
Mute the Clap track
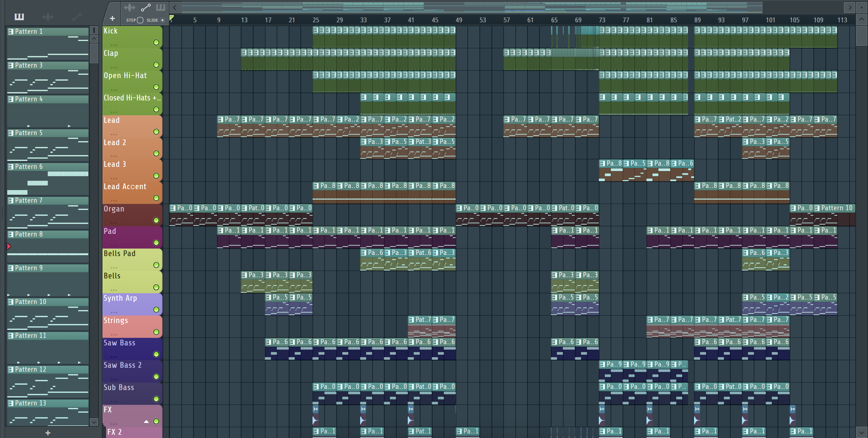click(x=156, y=65)
